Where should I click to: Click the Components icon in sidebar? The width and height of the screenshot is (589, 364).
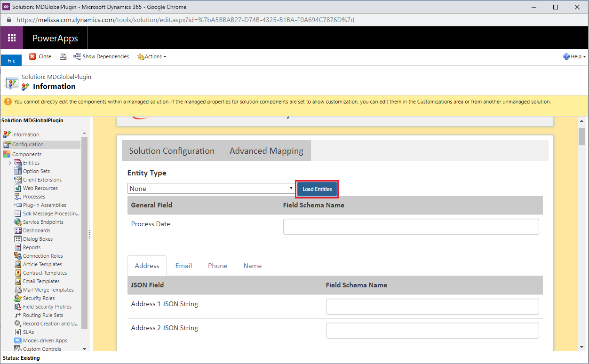pos(7,154)
